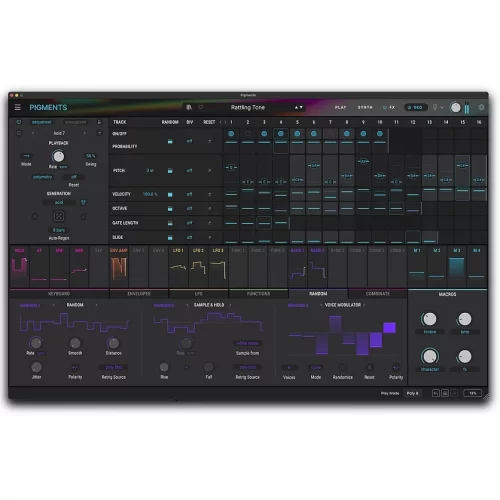Open the preset up/down arrows selector
This screenshot has width=500, height=500.
298,107
